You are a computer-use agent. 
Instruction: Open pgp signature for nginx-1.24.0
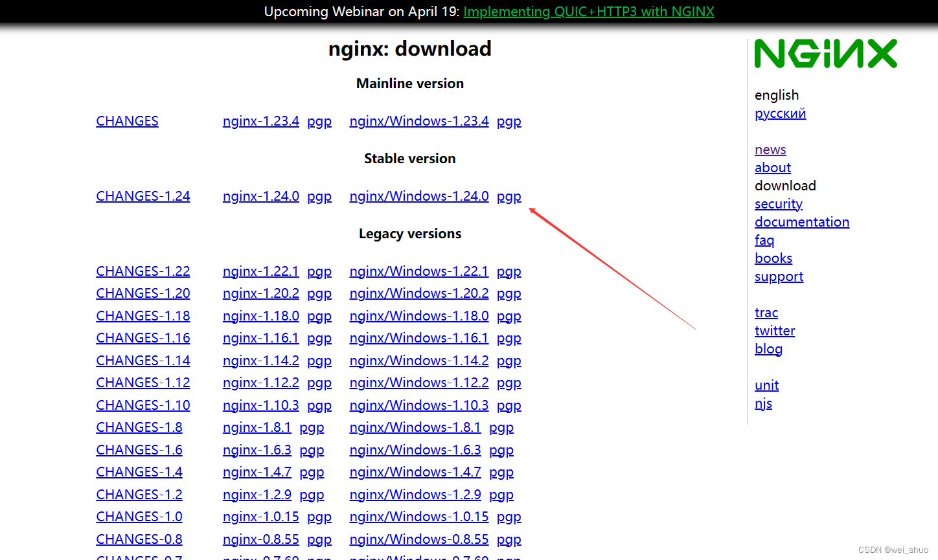319,197
